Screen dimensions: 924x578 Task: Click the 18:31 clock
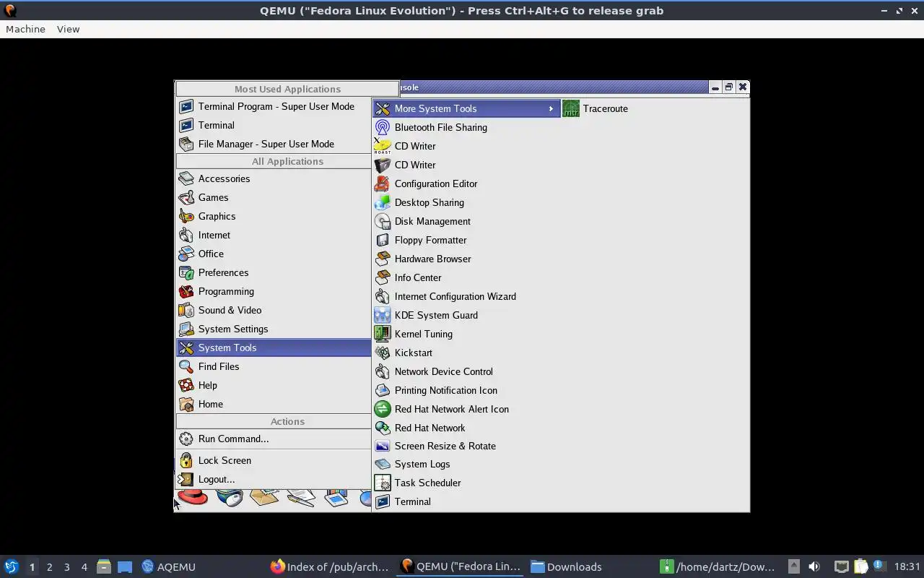(x=907, y=566)
